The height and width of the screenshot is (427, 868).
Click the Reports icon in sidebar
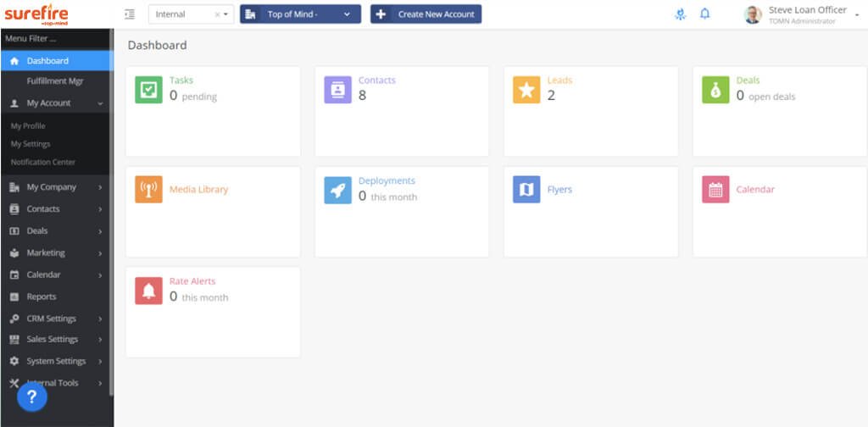15,297
